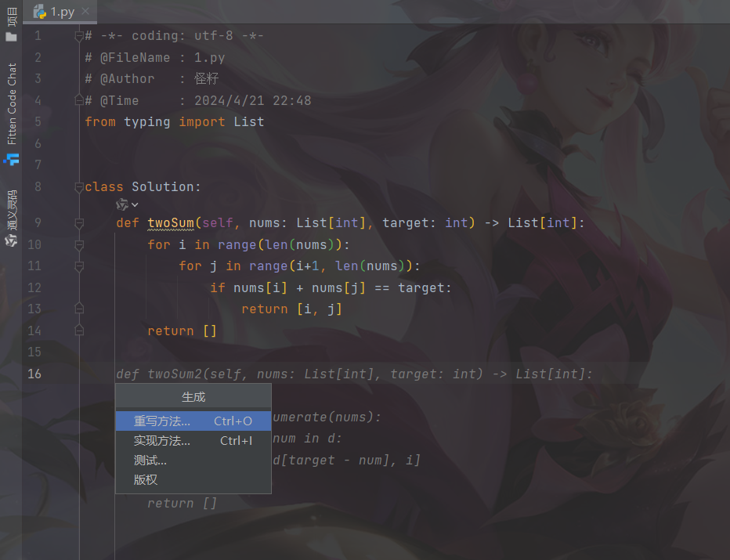
Task: Collapse the for i loop at line 10
Action: (78, 245)
